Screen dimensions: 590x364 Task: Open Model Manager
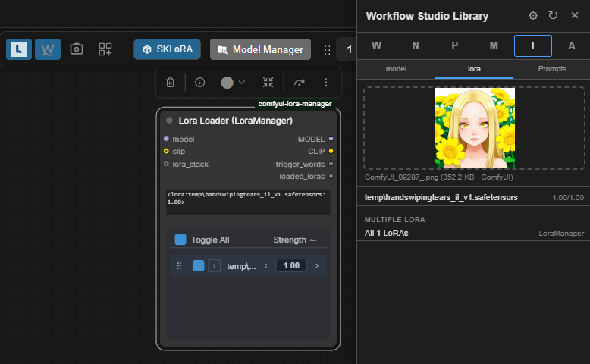(x=260, y=49)
